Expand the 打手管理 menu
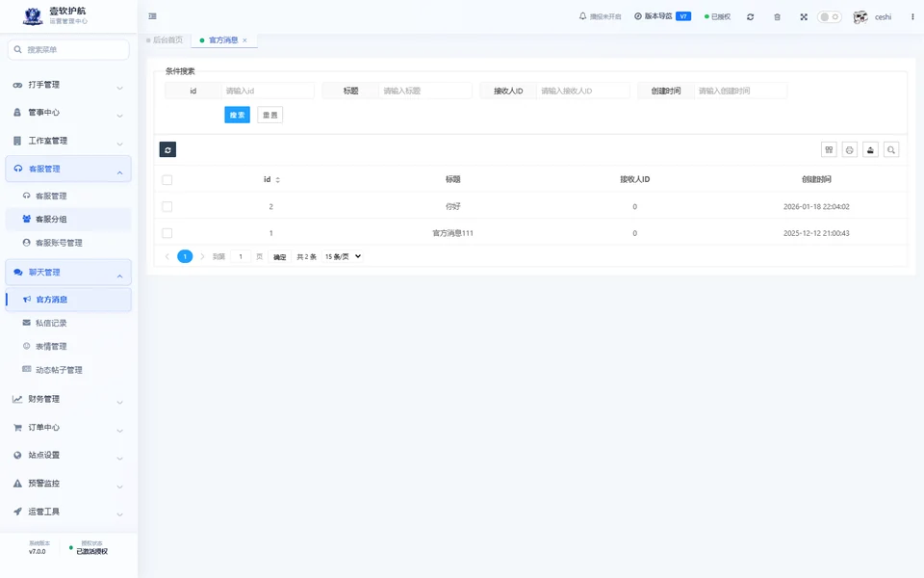The height and width of the screenshot is (578, 924). tap(68, 85)
